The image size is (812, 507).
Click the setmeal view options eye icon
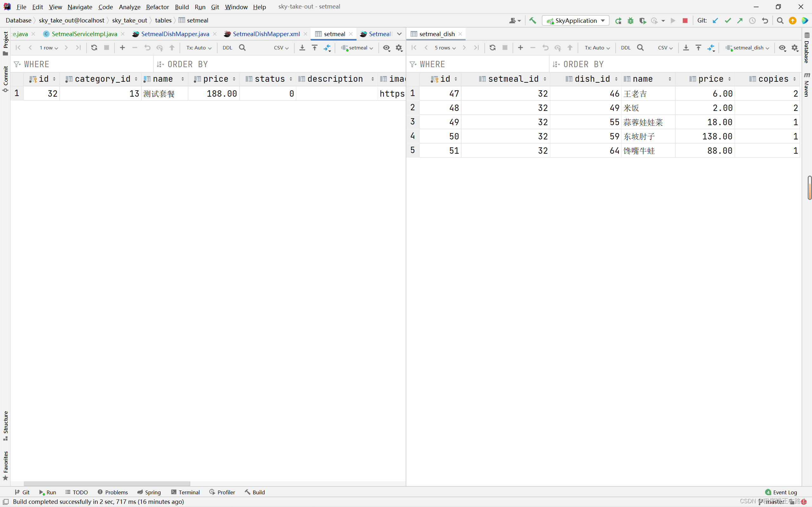(386, 48)
